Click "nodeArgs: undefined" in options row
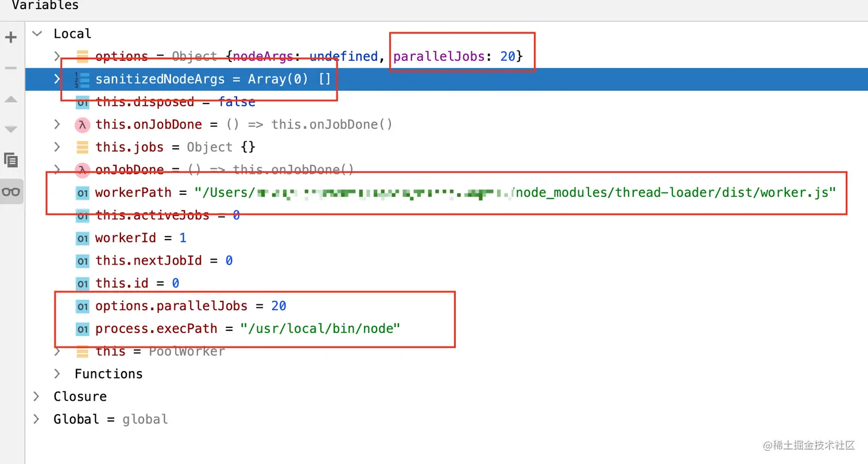868x464 pixels. click(x=307, y=56)
